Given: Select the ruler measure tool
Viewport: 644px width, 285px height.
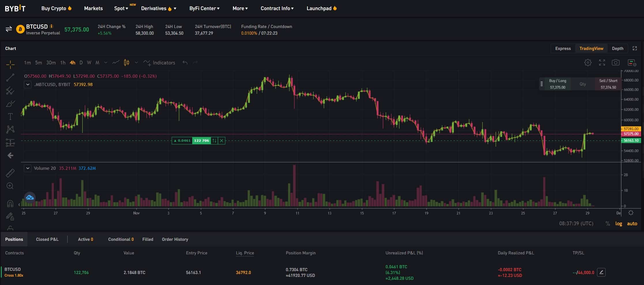Looking at the screenshot, I should pos(10,173).
